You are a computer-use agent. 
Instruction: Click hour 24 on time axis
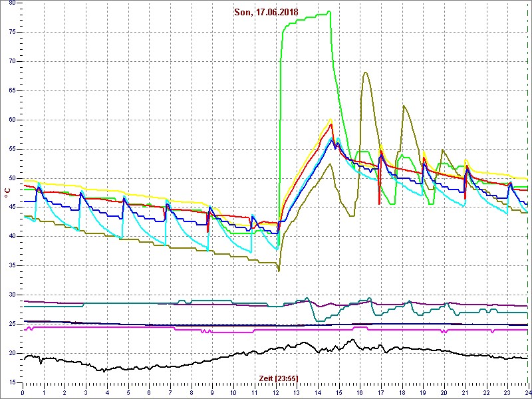click(527, 392)
